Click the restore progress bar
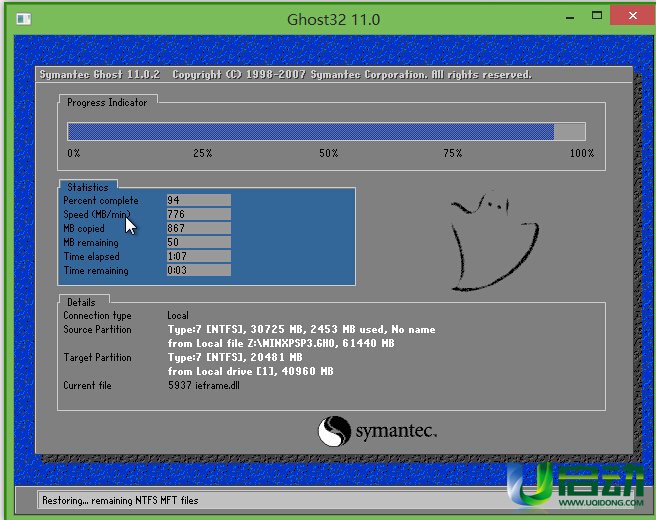Image resolution: width=656 pixels, height=520 pixels. (x=326, y=132)
